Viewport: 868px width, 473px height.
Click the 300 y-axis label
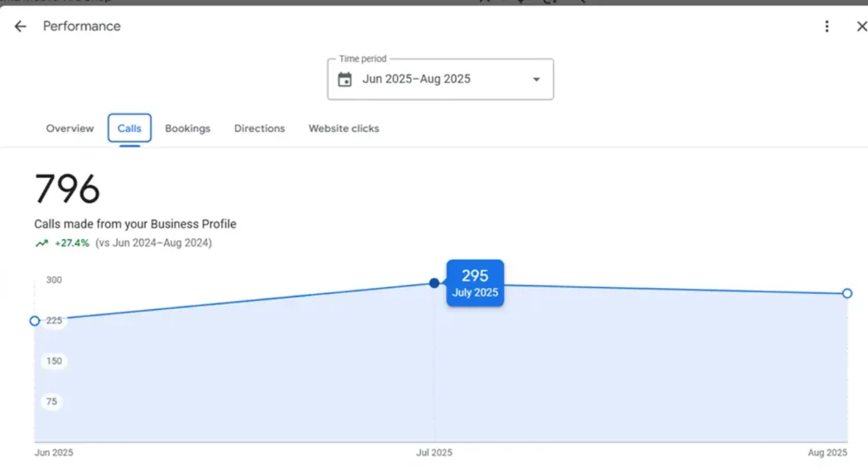click(x=54, y=280)
